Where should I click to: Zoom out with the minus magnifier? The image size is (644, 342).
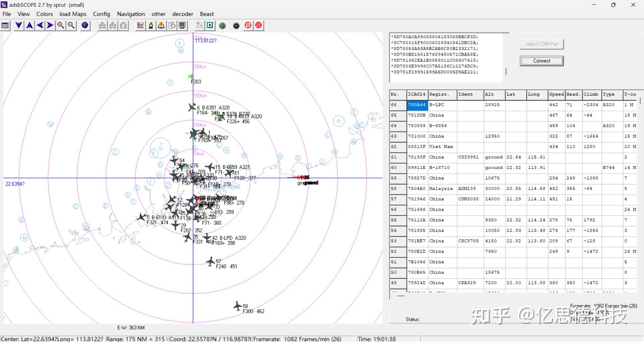coord(71,25)
